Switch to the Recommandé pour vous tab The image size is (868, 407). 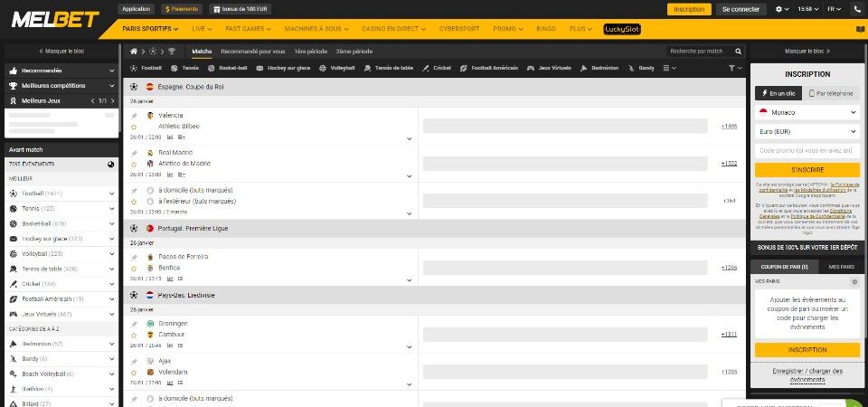coord(253,52)
